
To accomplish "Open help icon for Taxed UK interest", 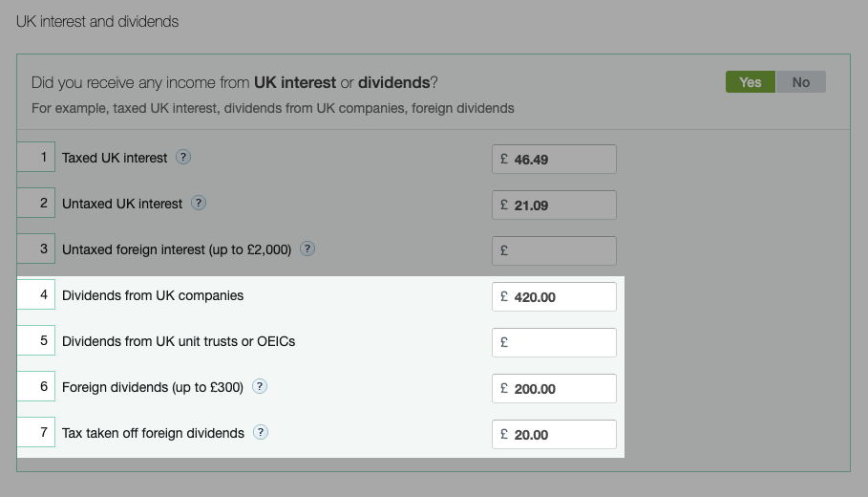I will click(183, 157).
